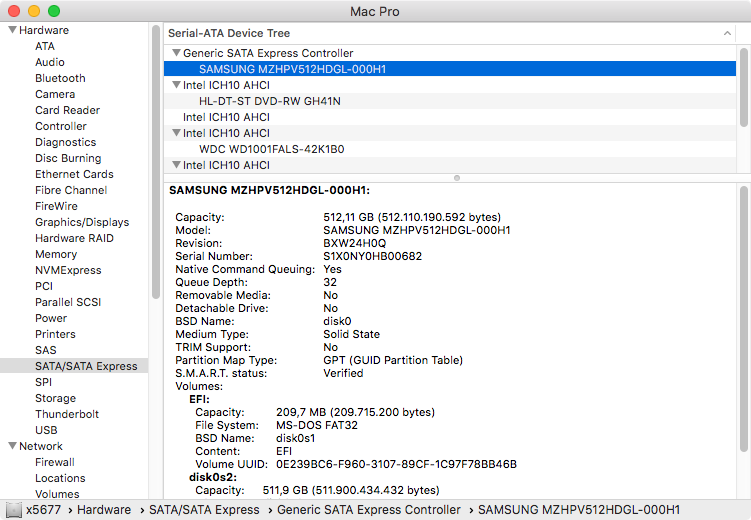
Task: Select Parallel SCSI entry
Action: (68, 302)
